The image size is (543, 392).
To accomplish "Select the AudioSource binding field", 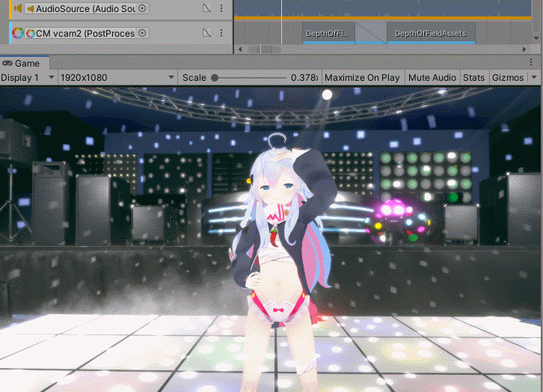I will [x=87, y=8].
